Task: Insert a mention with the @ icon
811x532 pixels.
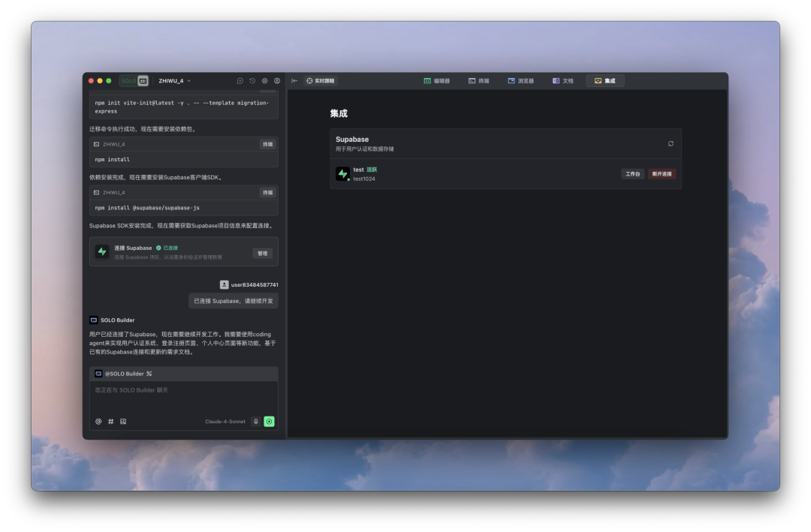Action: pos(98,422)
